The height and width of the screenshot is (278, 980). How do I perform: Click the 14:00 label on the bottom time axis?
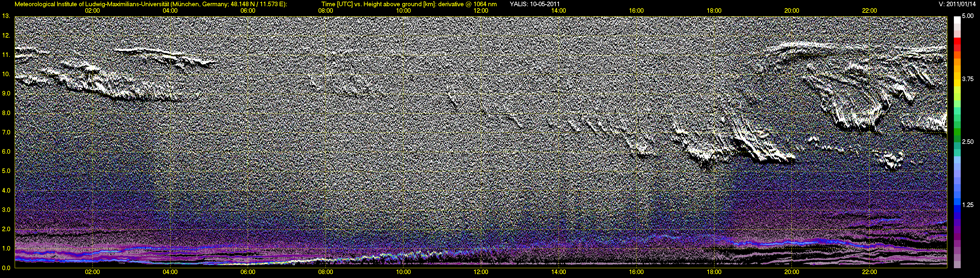tap(559, 272)
